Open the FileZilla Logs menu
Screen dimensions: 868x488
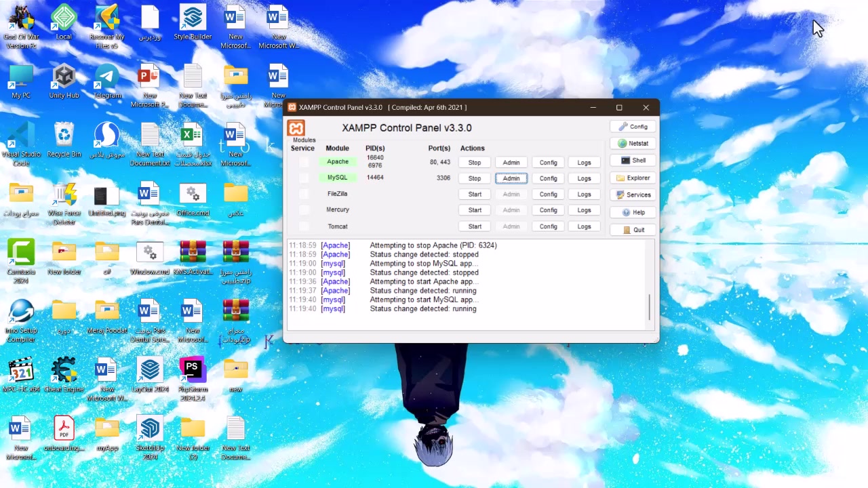coord(584,195)
